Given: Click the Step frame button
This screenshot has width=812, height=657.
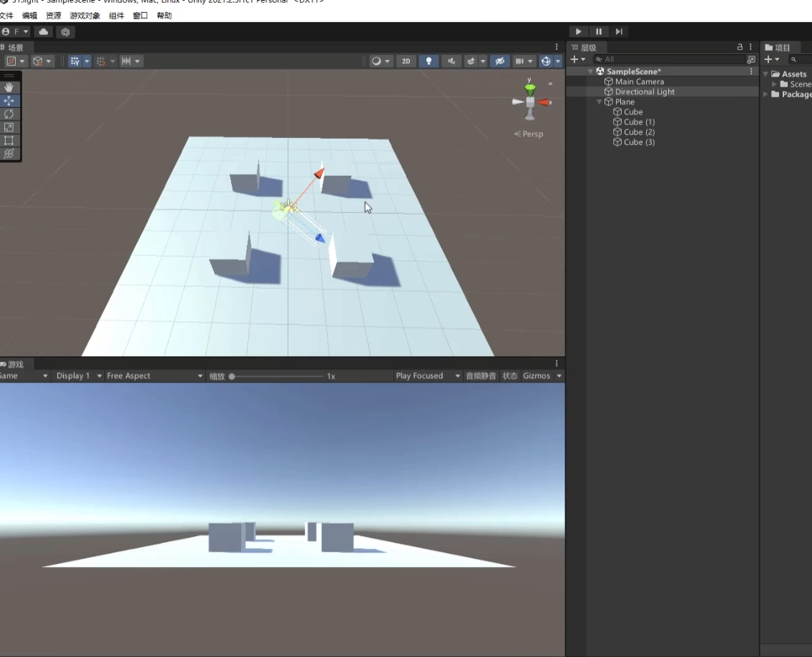Looking at the screenshot, I should point(619,31).
